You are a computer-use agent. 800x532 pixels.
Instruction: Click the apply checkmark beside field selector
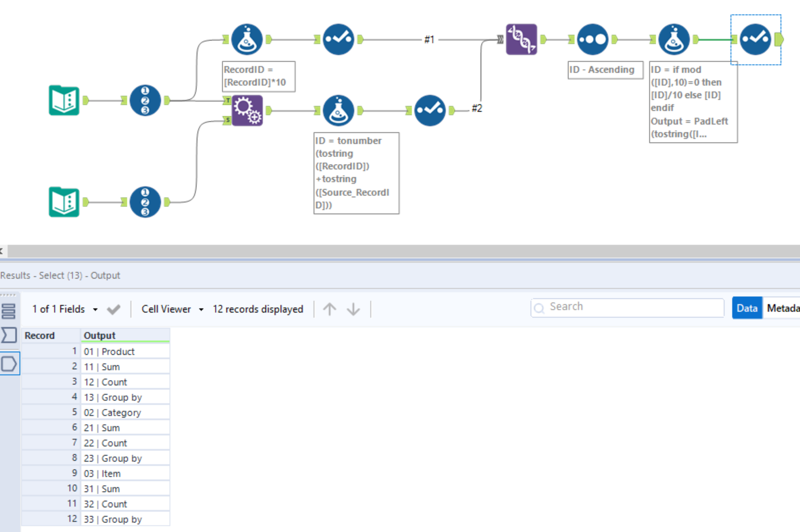[x=114, y=309]
